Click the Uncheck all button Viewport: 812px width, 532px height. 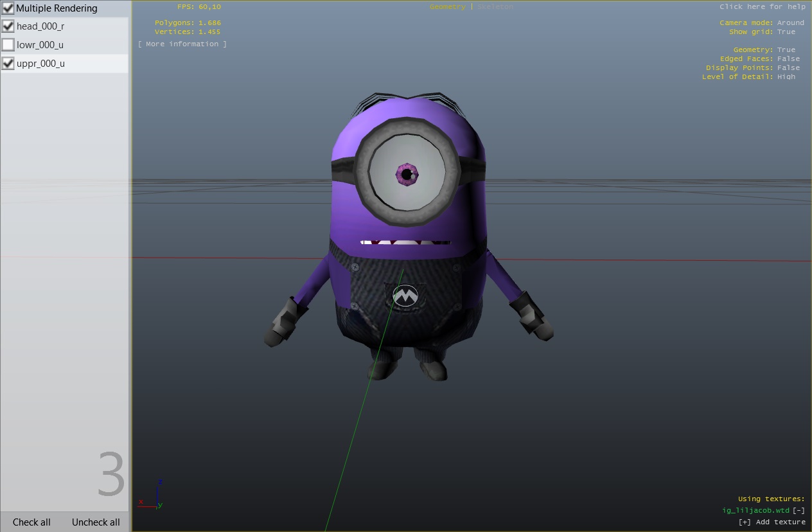[x=96, y=522]
